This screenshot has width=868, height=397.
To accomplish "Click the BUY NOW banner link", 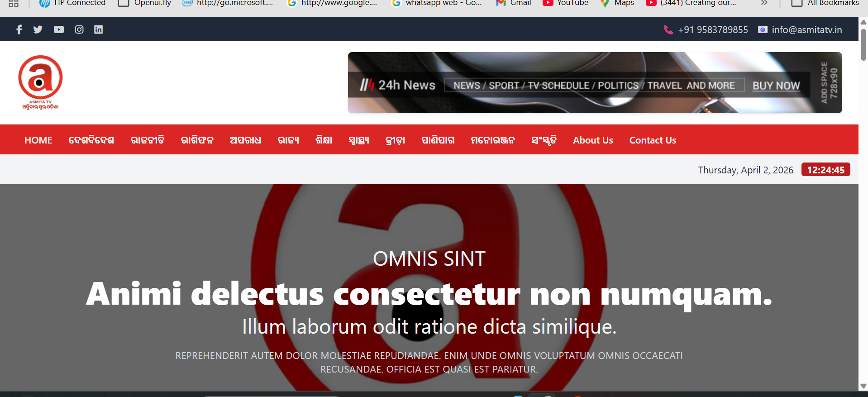I will pyautogui.click(x=776, y=86).
